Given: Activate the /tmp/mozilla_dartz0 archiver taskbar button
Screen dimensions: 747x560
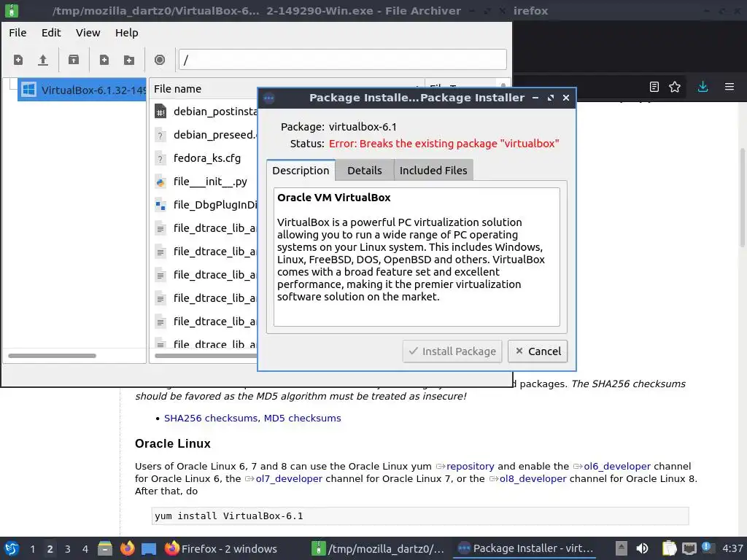Looking at the screenshot, I should coord(379,548).
